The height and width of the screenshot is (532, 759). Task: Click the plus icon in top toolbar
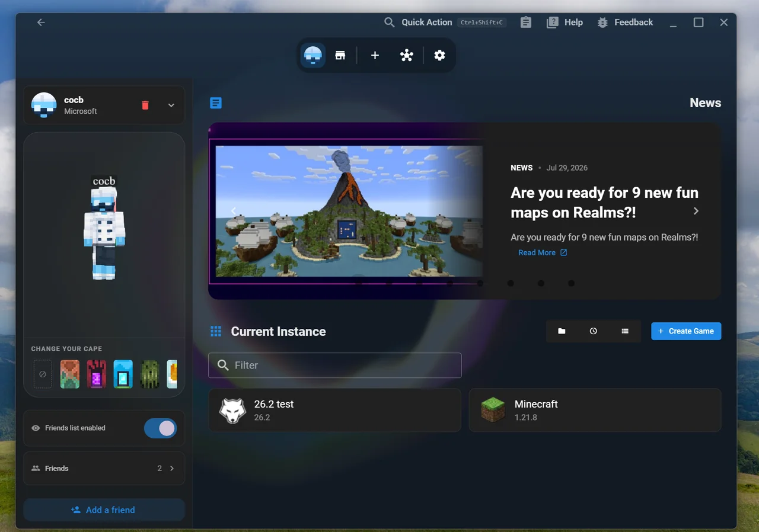click(375, 56)
